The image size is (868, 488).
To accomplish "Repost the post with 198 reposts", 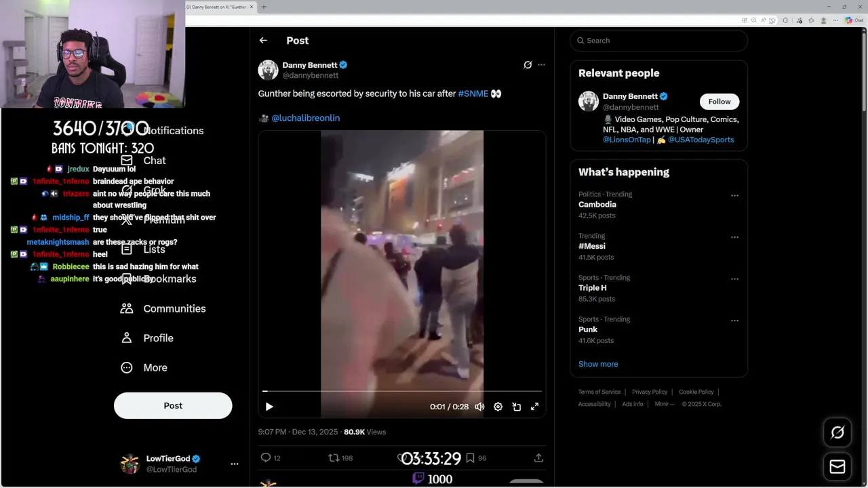I will pos(340,458).
